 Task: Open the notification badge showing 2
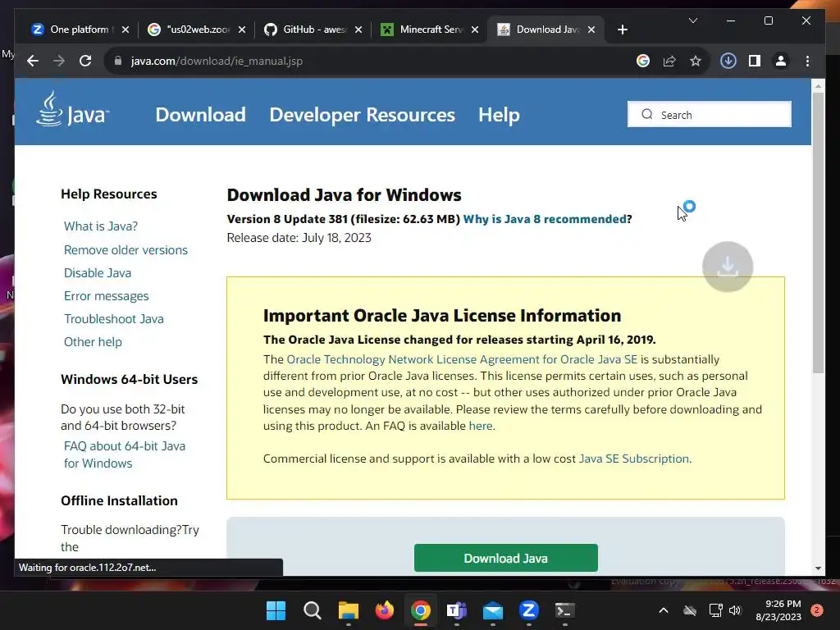[x=817, y=610]
